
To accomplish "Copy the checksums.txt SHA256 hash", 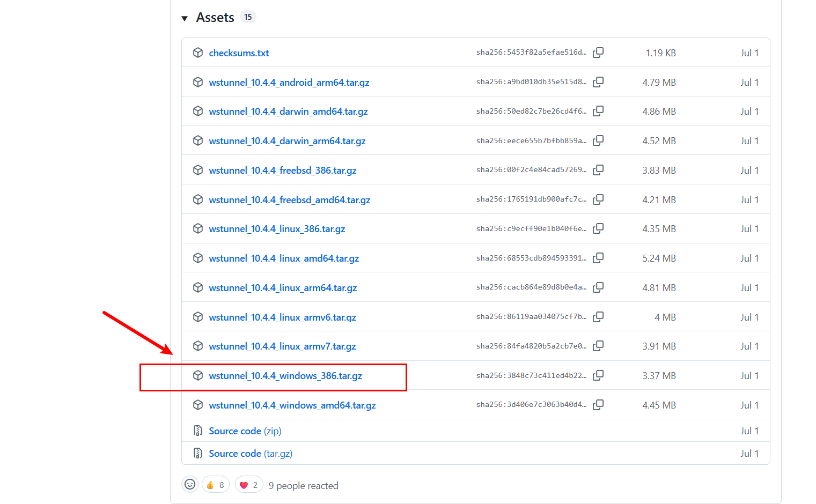I will coord(598,53).
